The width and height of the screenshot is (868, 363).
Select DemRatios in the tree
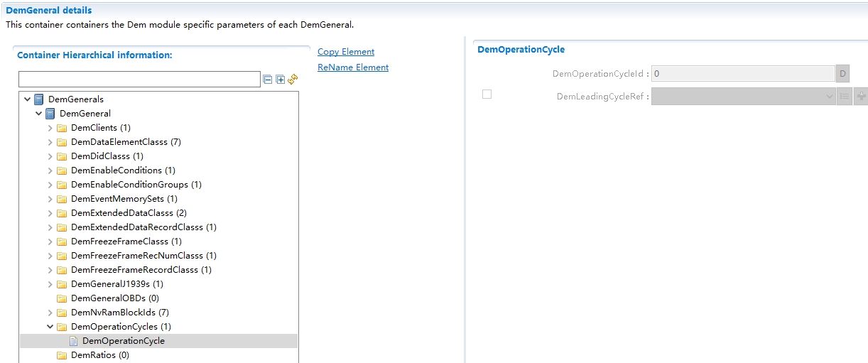tap(99, 355)
